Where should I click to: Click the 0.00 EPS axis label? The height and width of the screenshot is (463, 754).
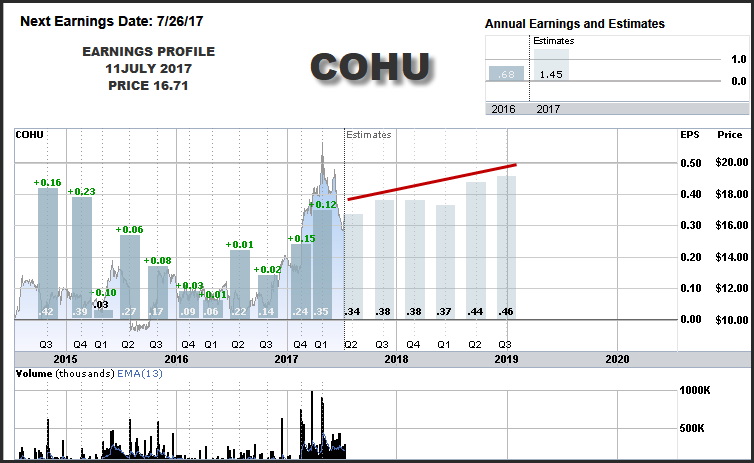click(x=691, y=319)
